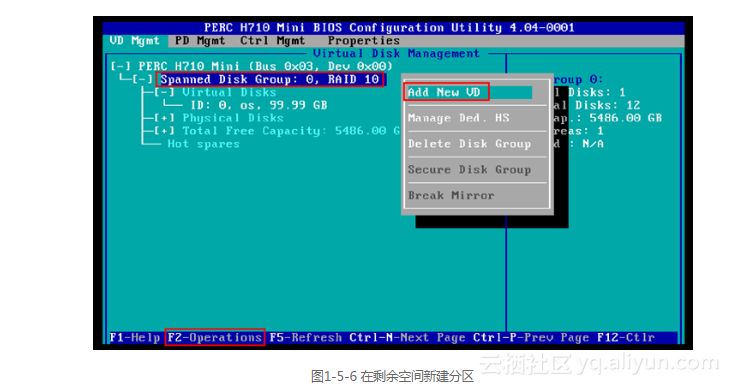Click F12-Ctlr in the bottom bar

click(x=626, y=337)
